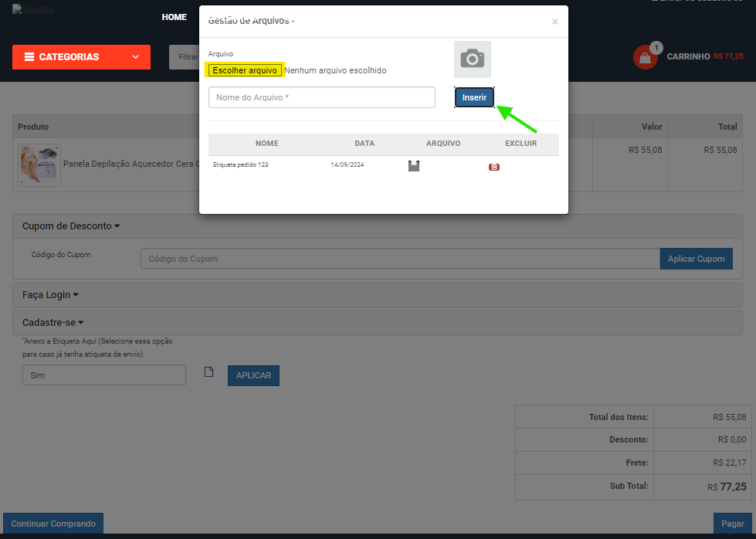Delete Etiqueta pedido 123 with red icon

pos(493,167)
